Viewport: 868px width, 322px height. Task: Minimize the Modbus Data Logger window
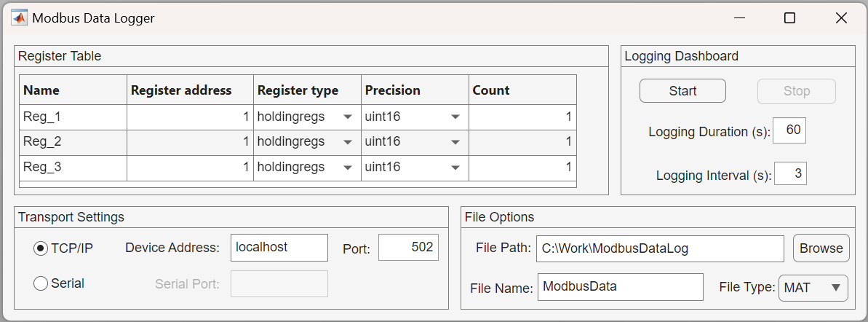click(x=739, y=18)
